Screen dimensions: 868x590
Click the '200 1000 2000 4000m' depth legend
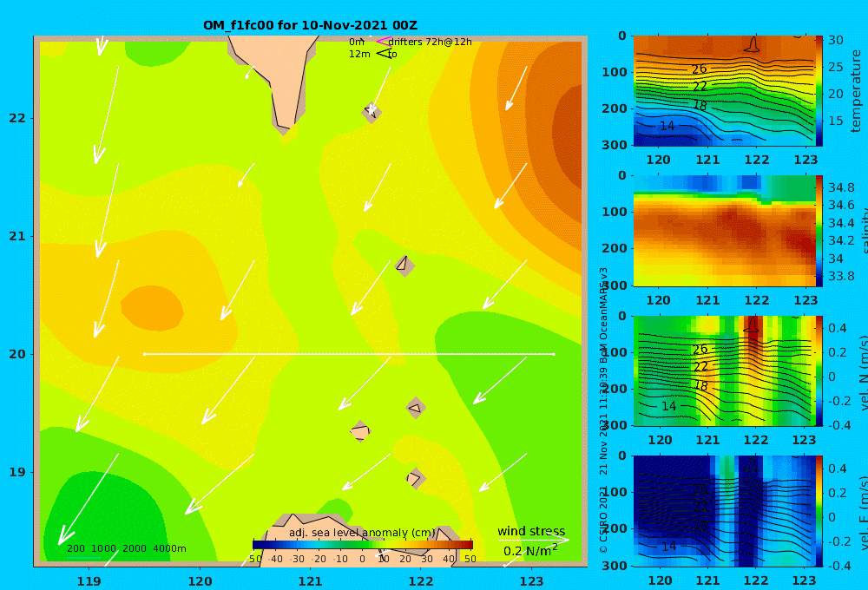(126, 548)
